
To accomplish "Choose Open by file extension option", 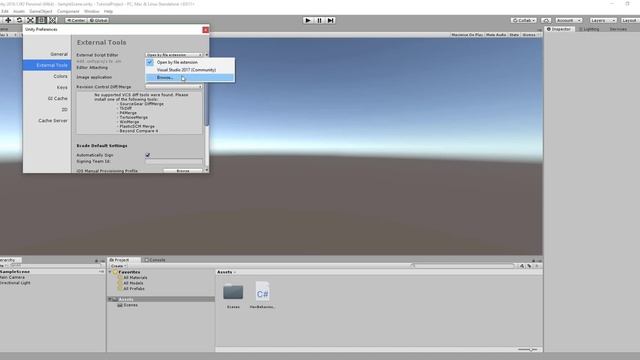I will 190,62.
